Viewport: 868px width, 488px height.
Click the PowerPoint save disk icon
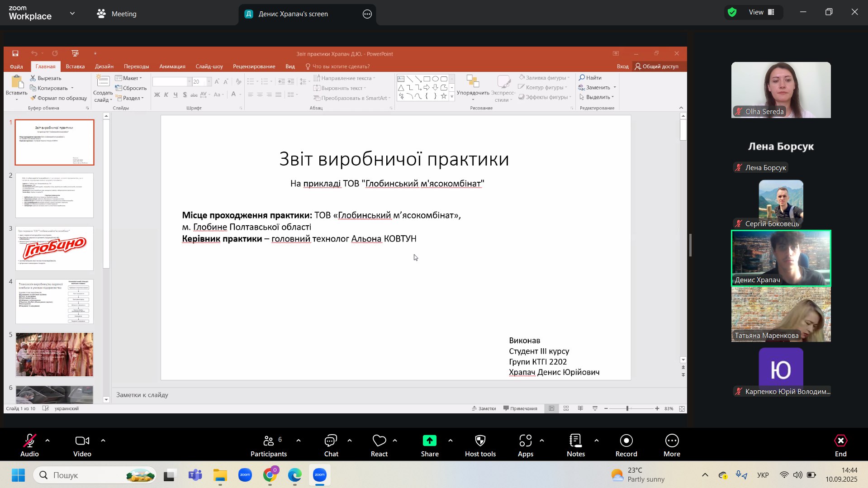pyautogui.click(x=15, y=53)
